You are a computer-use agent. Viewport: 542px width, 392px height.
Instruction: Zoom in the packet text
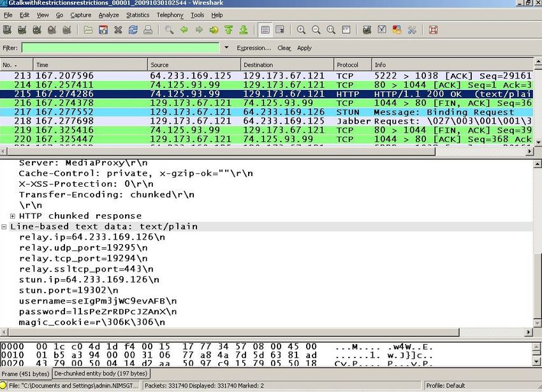coord(301,30)
